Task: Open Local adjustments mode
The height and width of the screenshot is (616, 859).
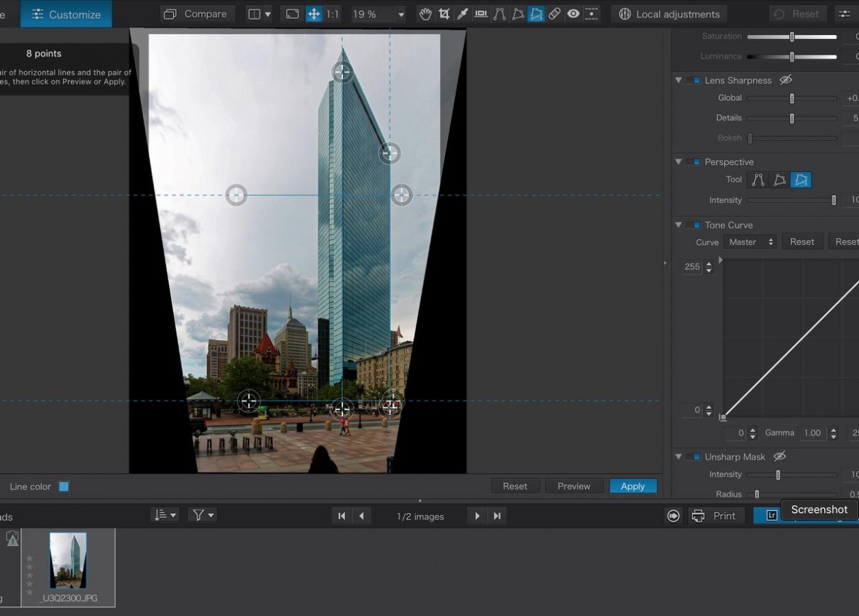Action: (669, 14)
